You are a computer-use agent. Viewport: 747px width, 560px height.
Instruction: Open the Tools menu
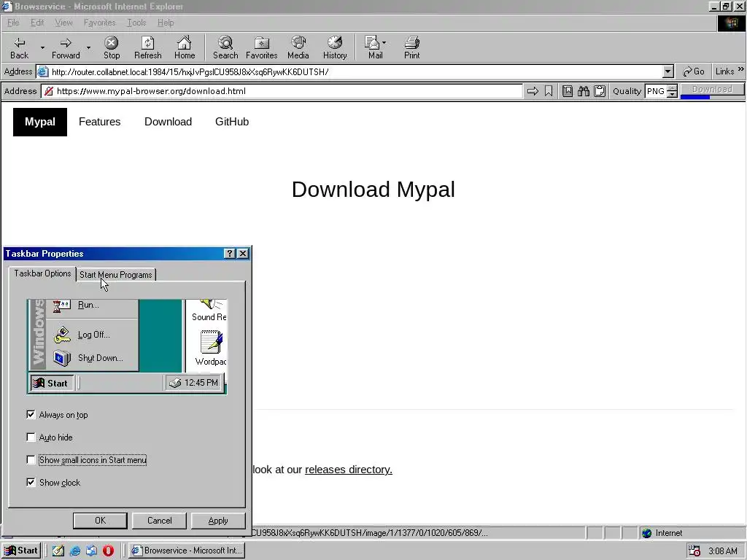click(136, 23)
